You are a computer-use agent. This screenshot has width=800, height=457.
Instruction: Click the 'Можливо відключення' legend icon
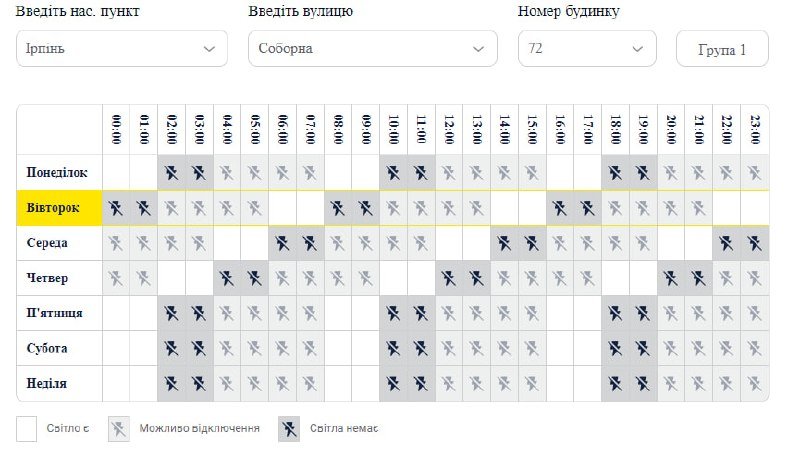pyautogui.click(x=119, y=429)
